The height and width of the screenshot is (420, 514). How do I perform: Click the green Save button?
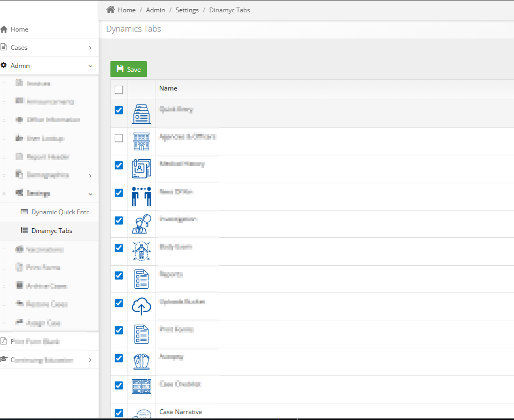[128, 69]
